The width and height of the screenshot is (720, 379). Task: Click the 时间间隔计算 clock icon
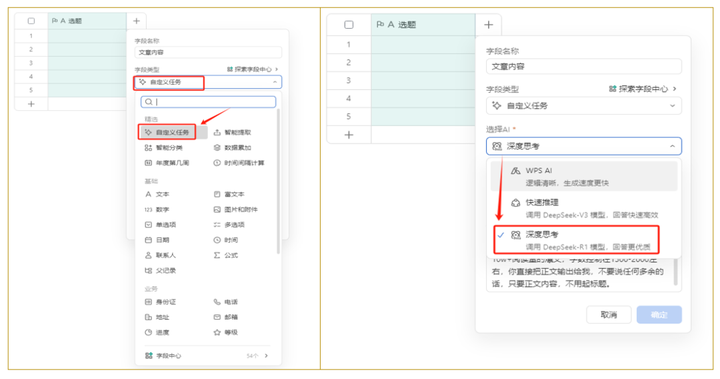point(217,163)
